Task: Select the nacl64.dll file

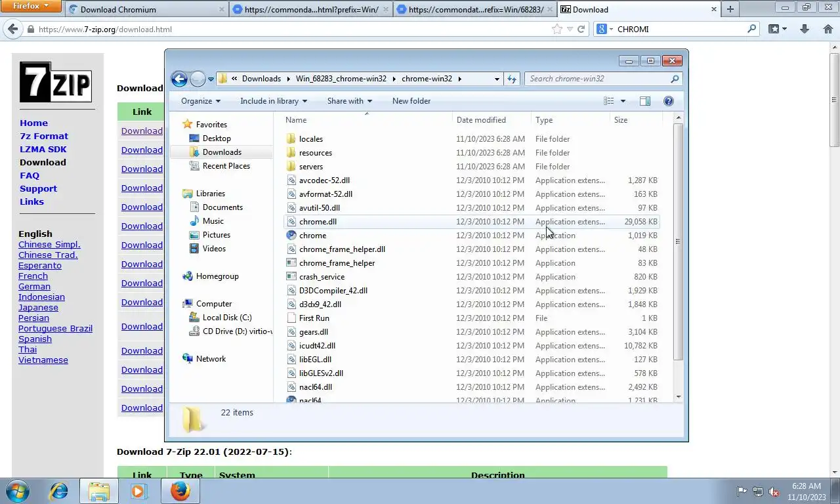Action: pos(316,387)
